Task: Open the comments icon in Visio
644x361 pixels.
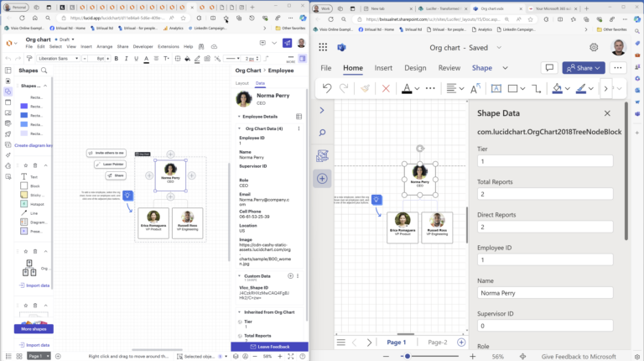Action: tap(549, 68)
